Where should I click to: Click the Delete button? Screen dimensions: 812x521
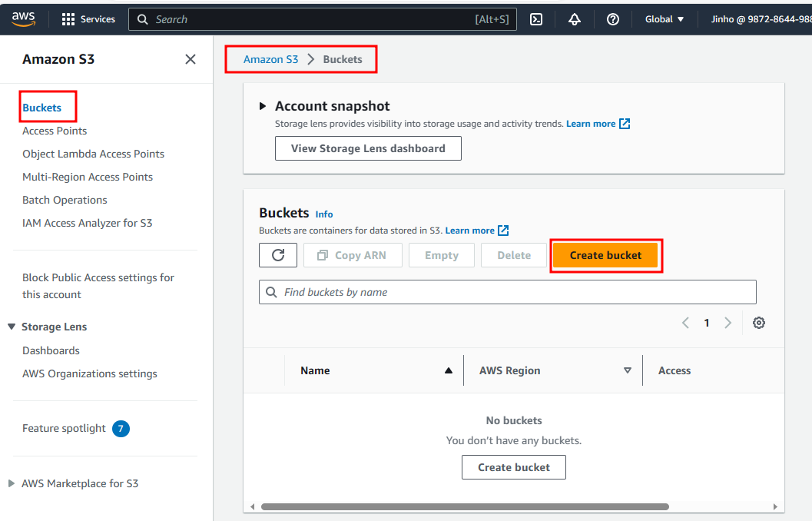pos(514,255)
